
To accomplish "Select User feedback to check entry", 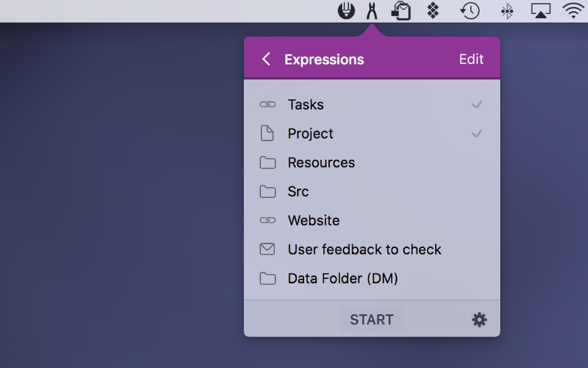I will pos(364,249).
